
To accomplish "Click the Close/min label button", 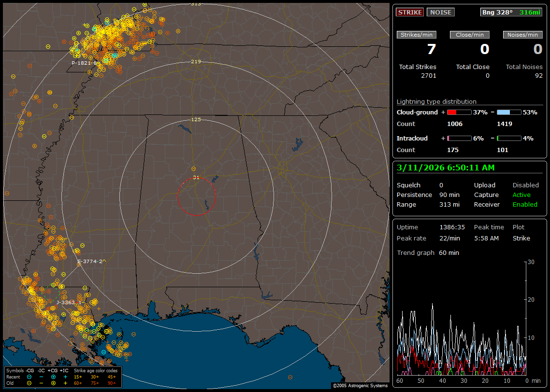I will click(469, 35).
